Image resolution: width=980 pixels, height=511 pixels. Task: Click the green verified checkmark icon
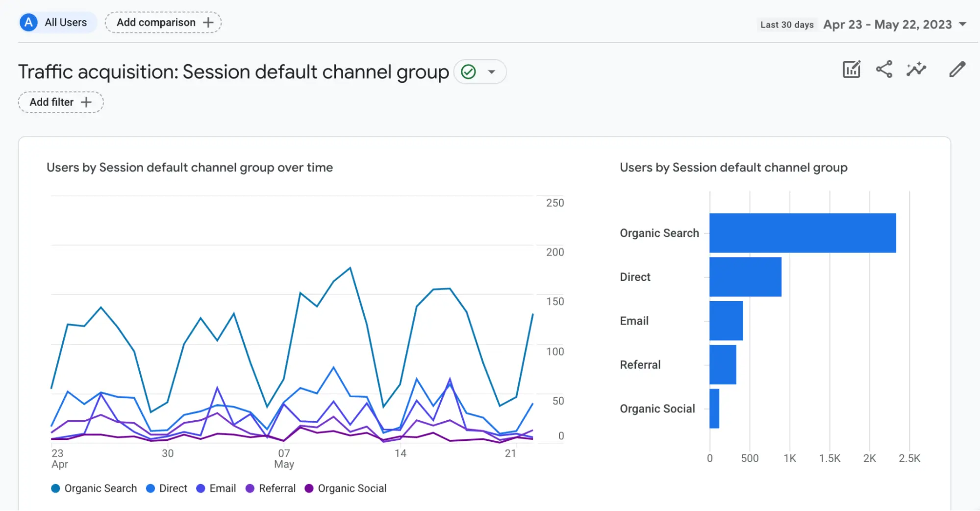pyautogui.click(x=469, y=72)
